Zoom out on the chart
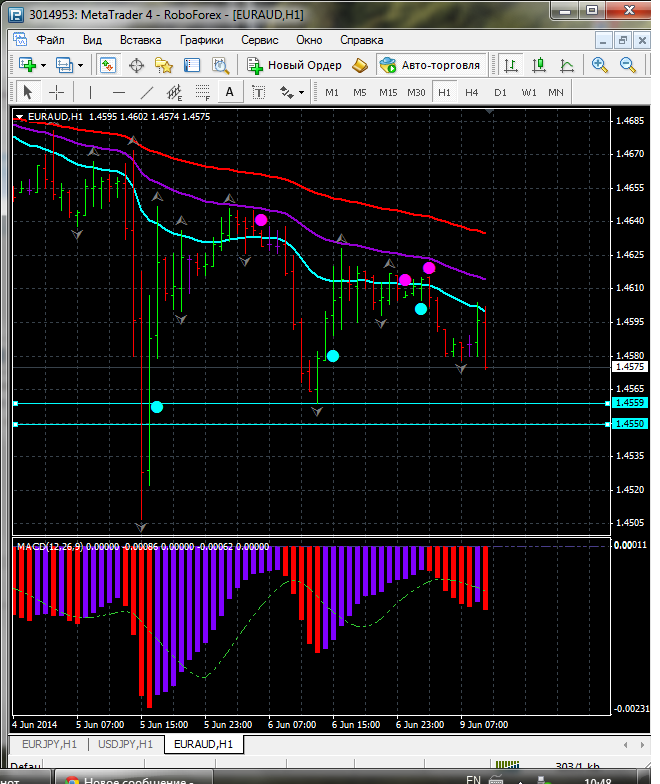This screenshot has height=784, width=660. [x=628, y=65]
